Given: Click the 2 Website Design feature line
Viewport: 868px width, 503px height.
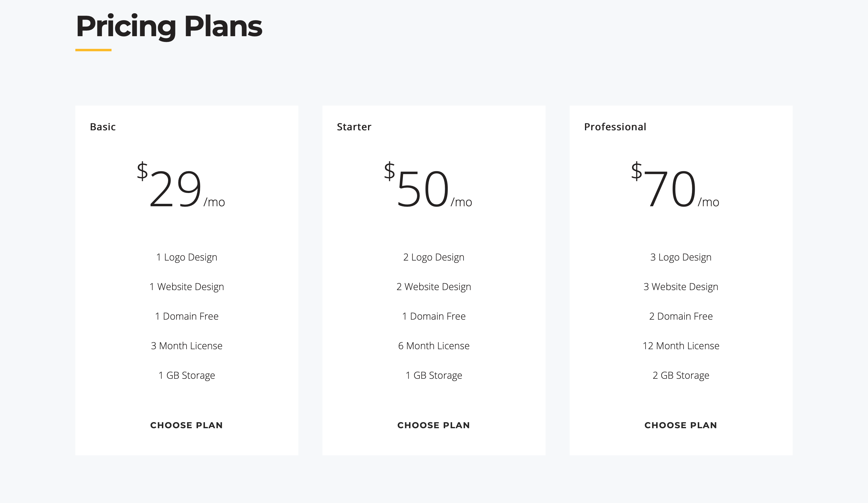Looking at the screenshot, I should pos(434,287).
